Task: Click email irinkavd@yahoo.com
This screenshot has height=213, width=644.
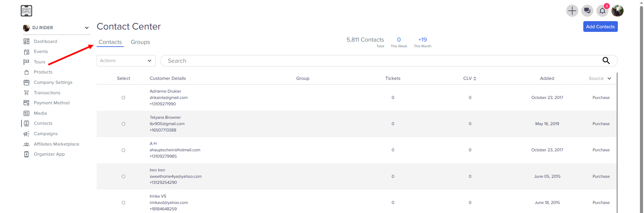Action: click(169, 203)
